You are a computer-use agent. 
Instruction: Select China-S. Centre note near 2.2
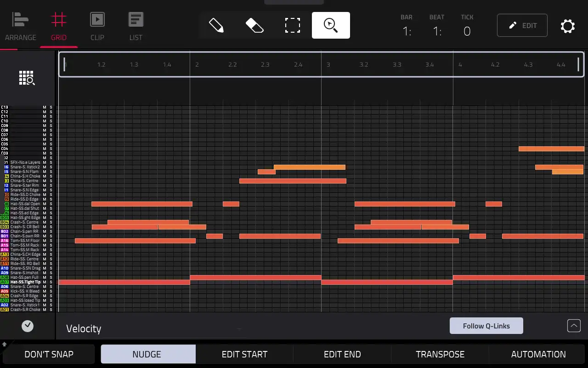tap(293, 181)
